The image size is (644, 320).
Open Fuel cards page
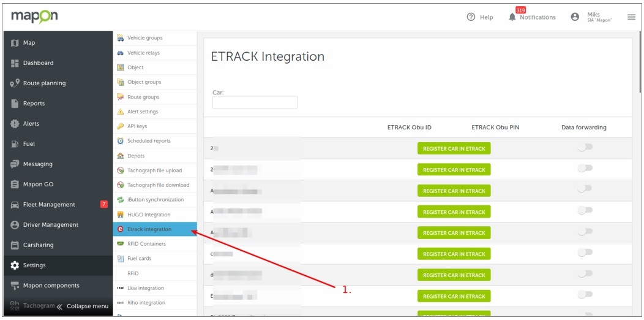point(155,258)
